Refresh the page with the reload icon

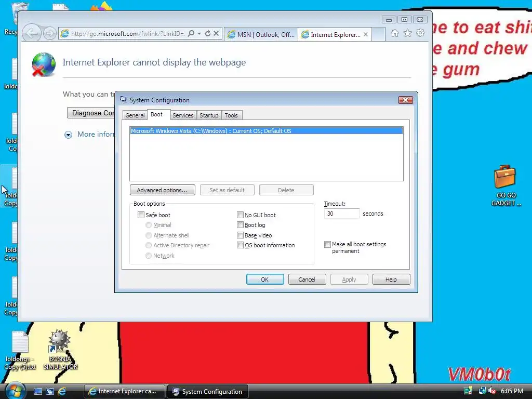(208, 33)
